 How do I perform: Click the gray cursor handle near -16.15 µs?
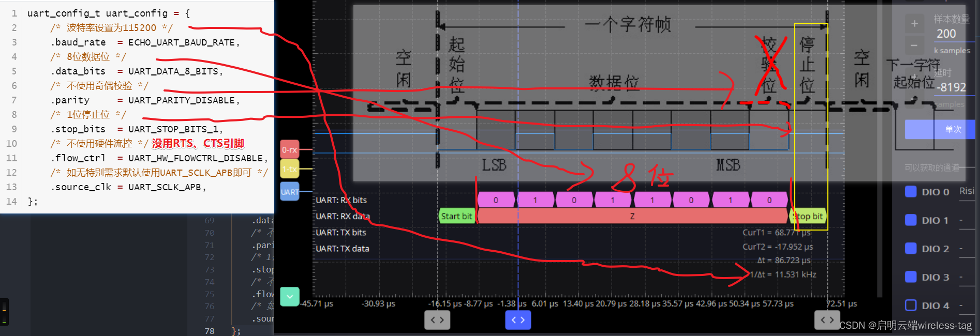(x=437, y=320)
